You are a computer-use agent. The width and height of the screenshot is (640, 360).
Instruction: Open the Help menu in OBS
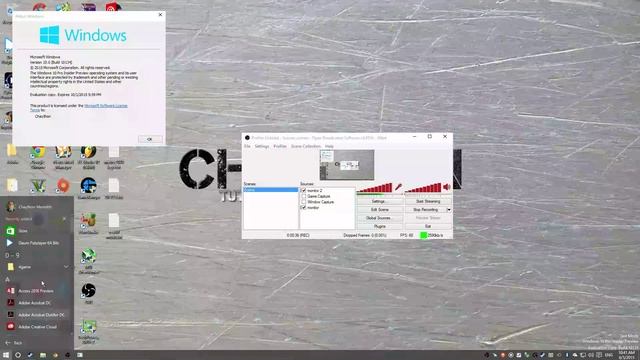(329, 146)
